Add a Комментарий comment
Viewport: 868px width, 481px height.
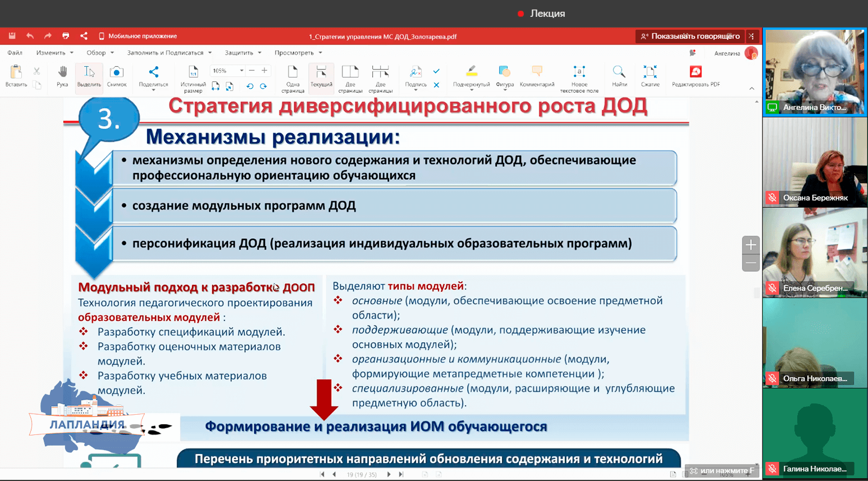(x=537, y=76)
